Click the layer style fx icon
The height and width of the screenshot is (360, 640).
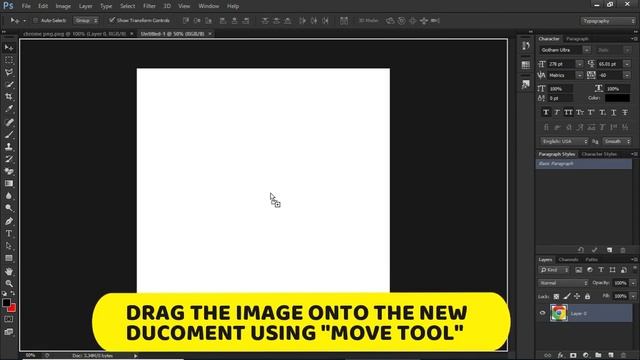(560, 356)
